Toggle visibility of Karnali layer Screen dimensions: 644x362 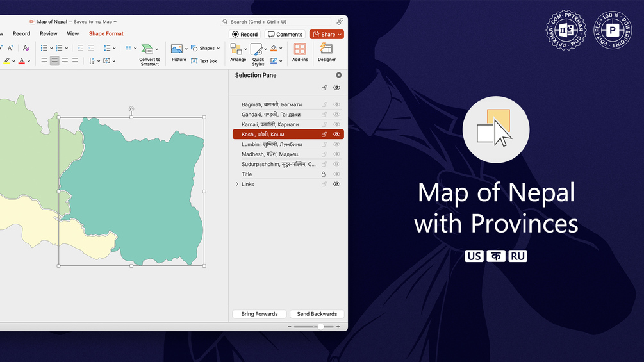pos(336,124)
